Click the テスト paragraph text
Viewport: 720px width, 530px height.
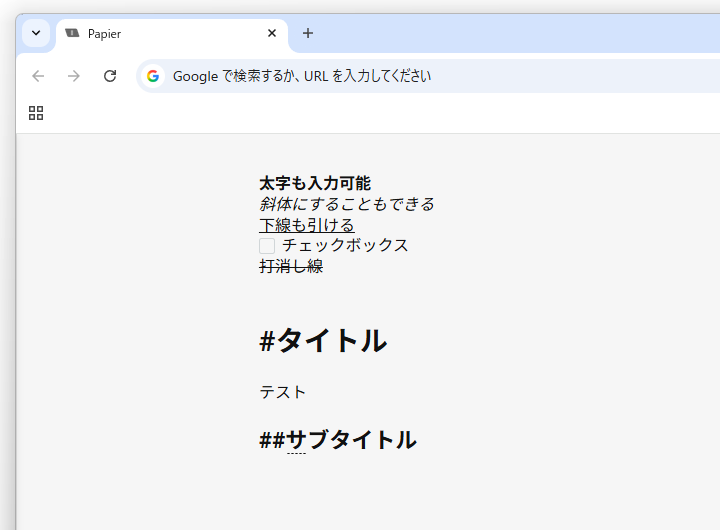(283, 392)
